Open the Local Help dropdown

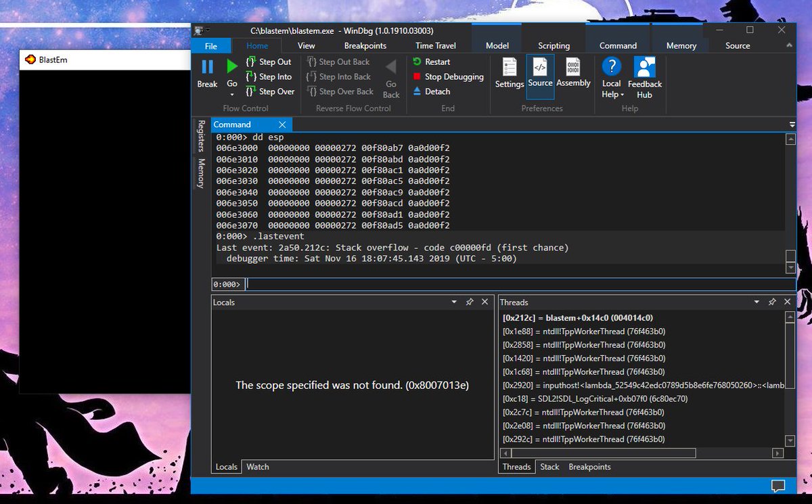(611, 78)
